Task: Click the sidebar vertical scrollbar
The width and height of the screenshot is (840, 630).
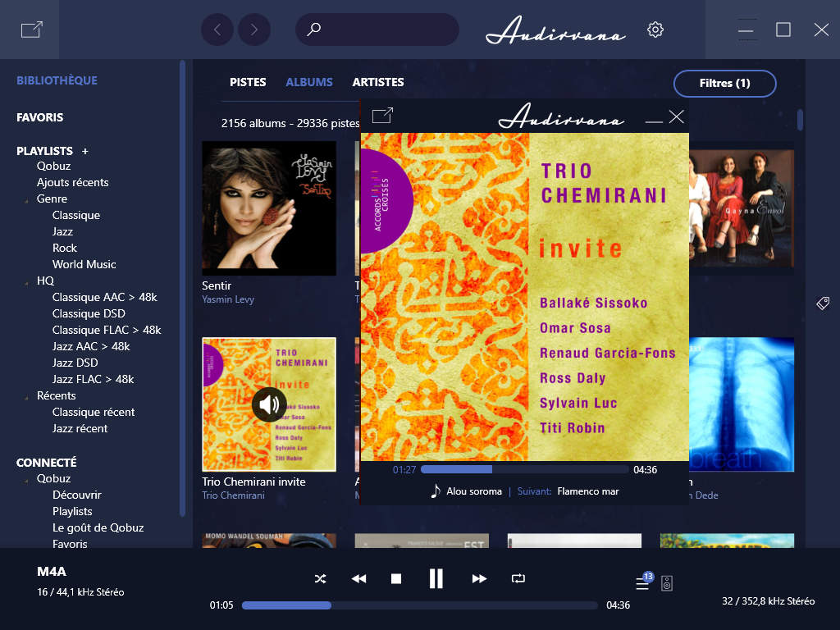Action: (182, 288)
